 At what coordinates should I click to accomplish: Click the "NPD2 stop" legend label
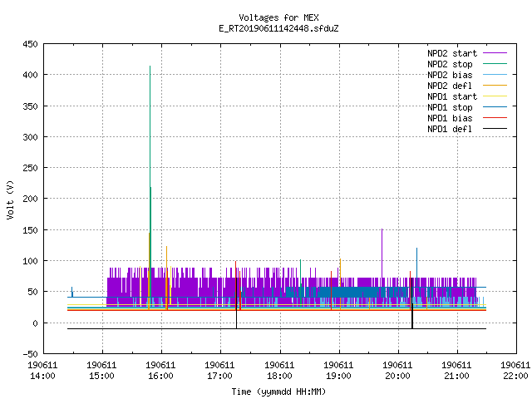tap(450, 64)
